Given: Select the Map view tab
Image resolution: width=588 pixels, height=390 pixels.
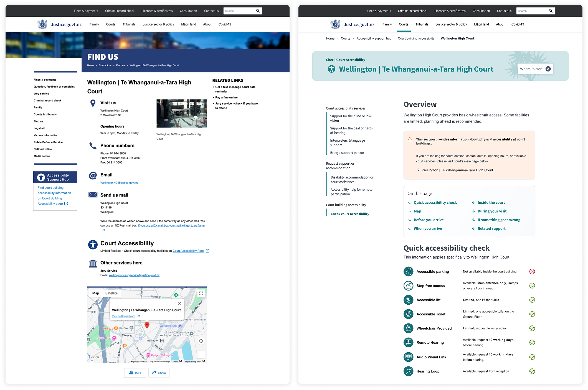Looking at the screenshot, I should [x=96, y=293].
